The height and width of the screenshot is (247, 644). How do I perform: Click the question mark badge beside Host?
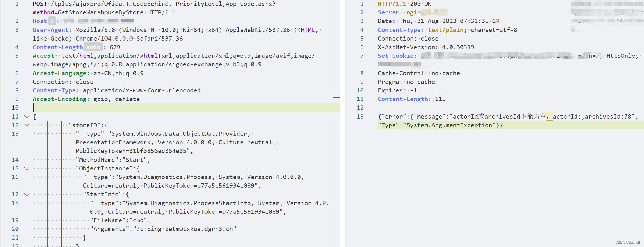pyautogui.click(x=52, y=21)
